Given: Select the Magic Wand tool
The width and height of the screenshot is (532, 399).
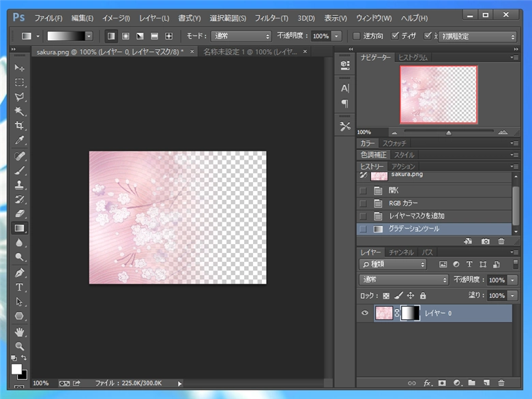Looking at the screenshot, I should [20, 111].
